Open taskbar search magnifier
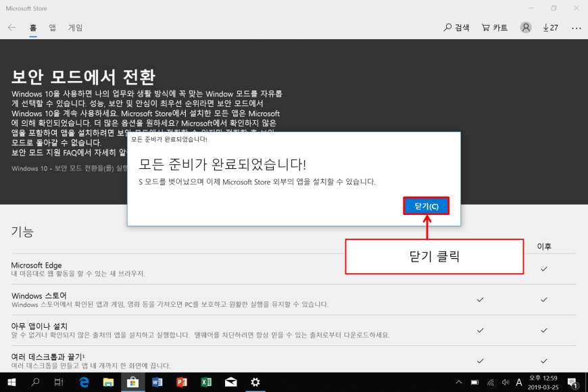 point(35,383)
